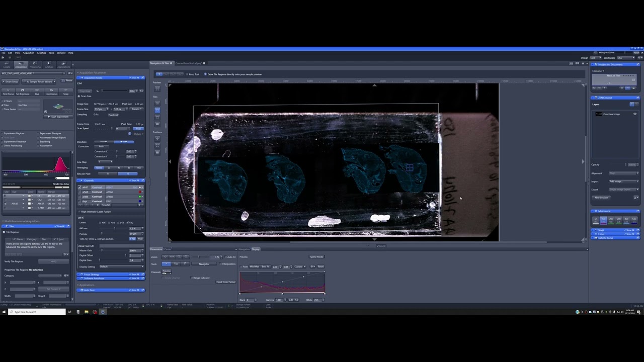Screen dimensions: 644x362
Task: Click the 1 AU pinhole button
Action: point(132,238)
